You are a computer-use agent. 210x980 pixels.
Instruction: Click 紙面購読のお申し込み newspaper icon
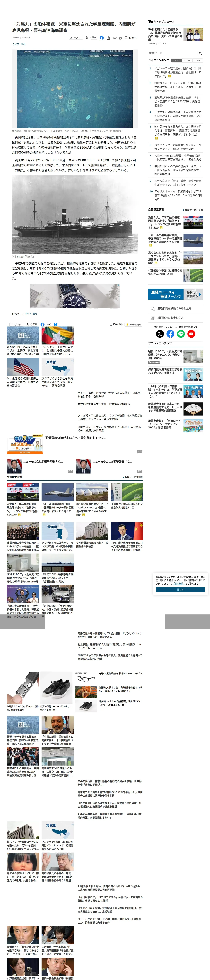152,318
